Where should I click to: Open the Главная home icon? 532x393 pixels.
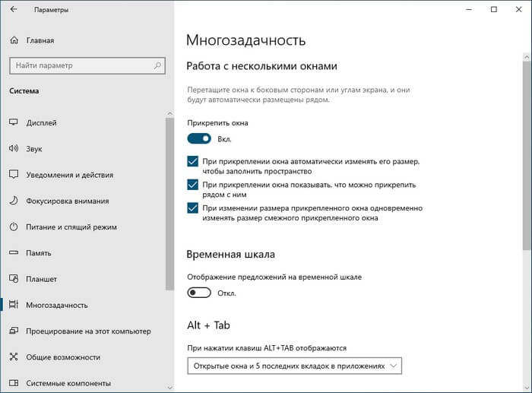point(14,40)
